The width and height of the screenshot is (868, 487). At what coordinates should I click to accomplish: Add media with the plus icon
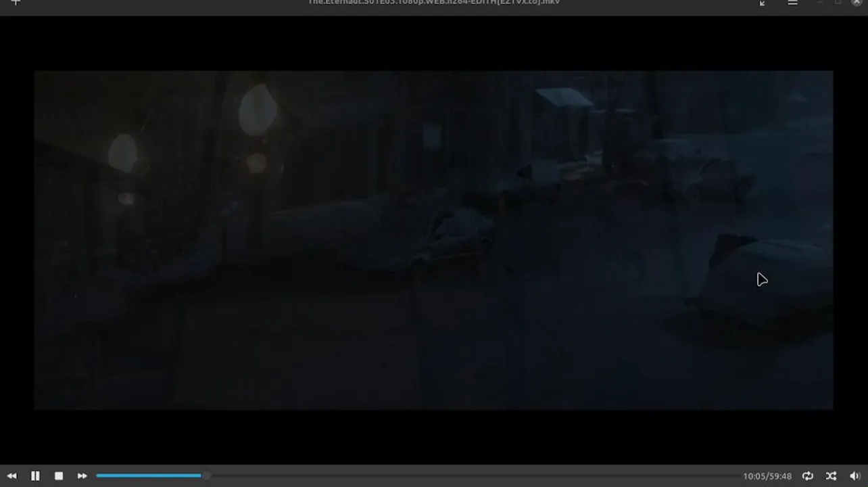tap(16, 3)
